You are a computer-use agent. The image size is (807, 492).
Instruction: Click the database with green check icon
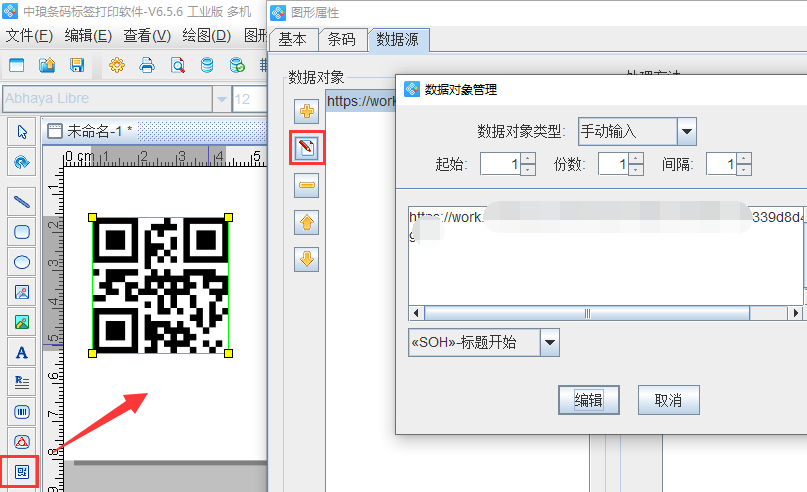tap(237, 65)
